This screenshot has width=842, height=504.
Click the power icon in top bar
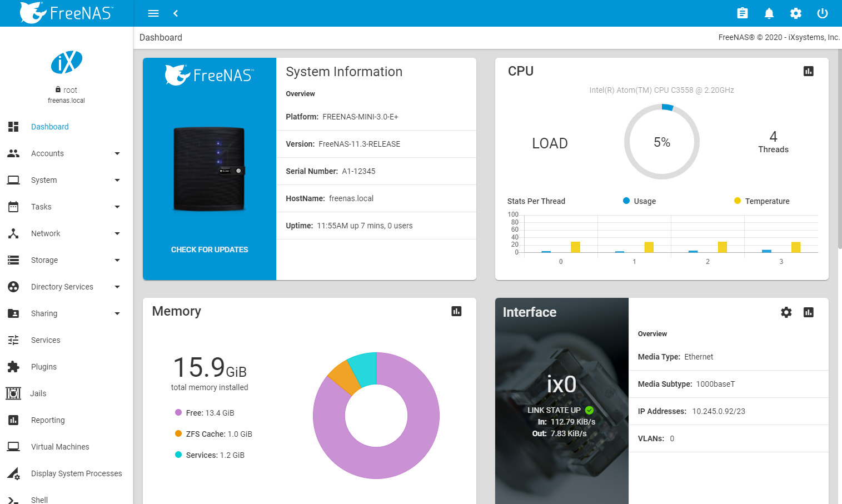(x=823, y=13)
